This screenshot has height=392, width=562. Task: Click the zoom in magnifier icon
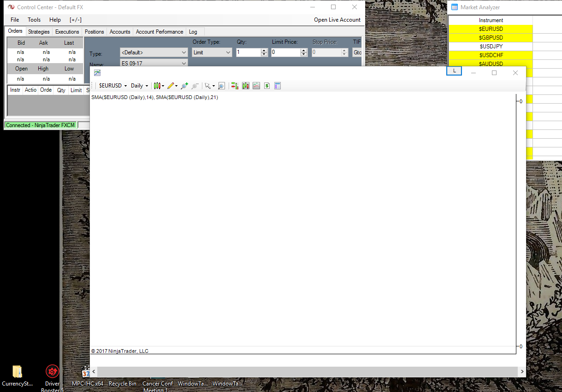[x=184, y=86]
